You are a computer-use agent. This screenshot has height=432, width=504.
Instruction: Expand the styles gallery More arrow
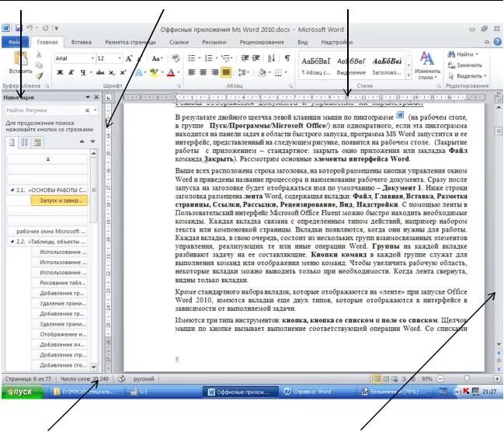[408, 75]
